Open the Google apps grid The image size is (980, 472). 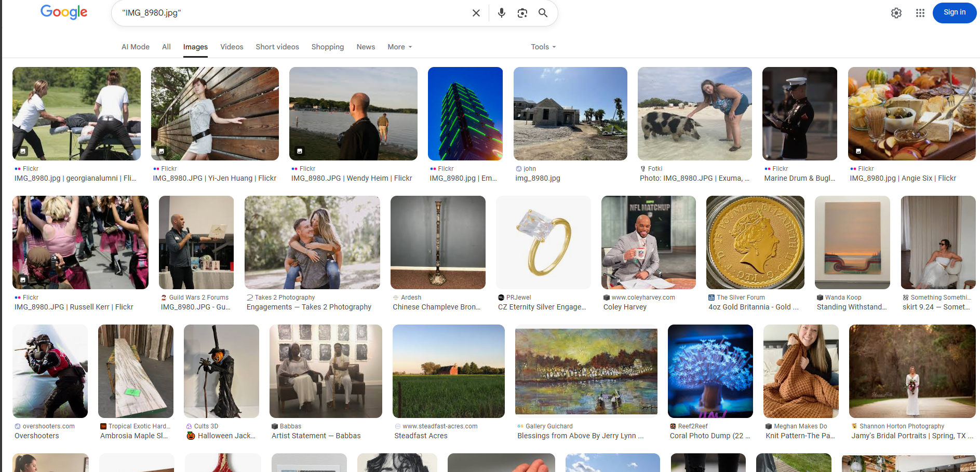point(920,13)
